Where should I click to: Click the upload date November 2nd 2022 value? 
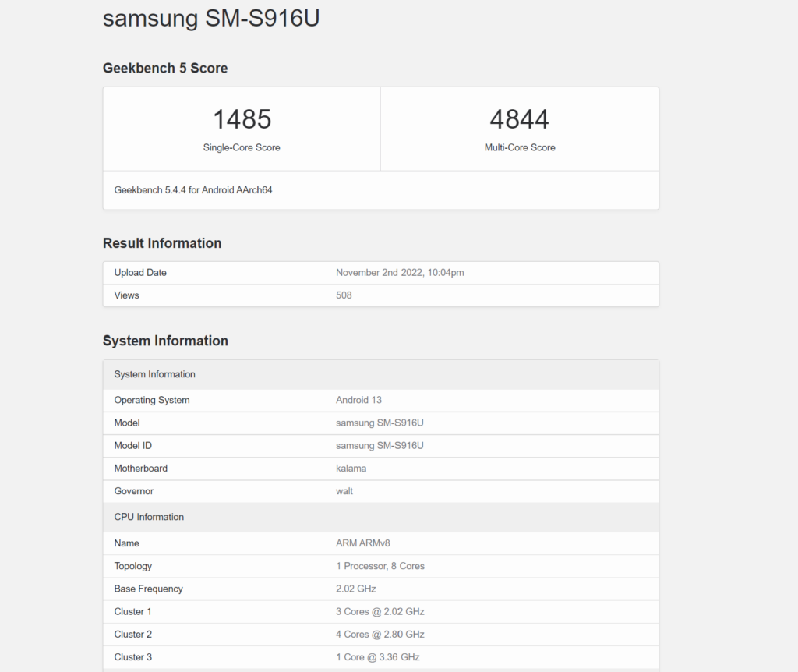(x=400, y=273)
